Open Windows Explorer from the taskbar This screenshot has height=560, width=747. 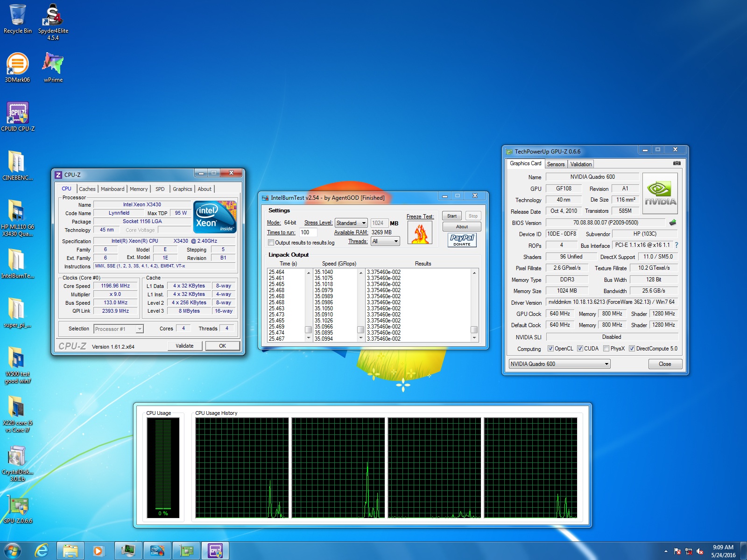70,551
